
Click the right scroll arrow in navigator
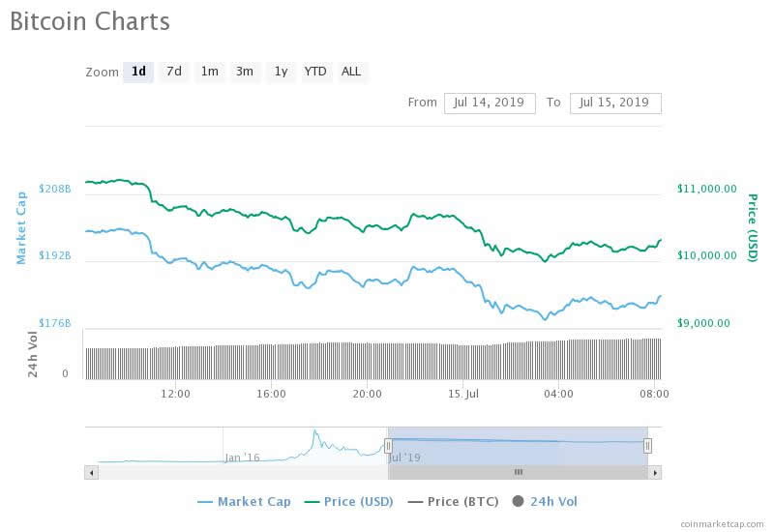(x=655, y=473)
